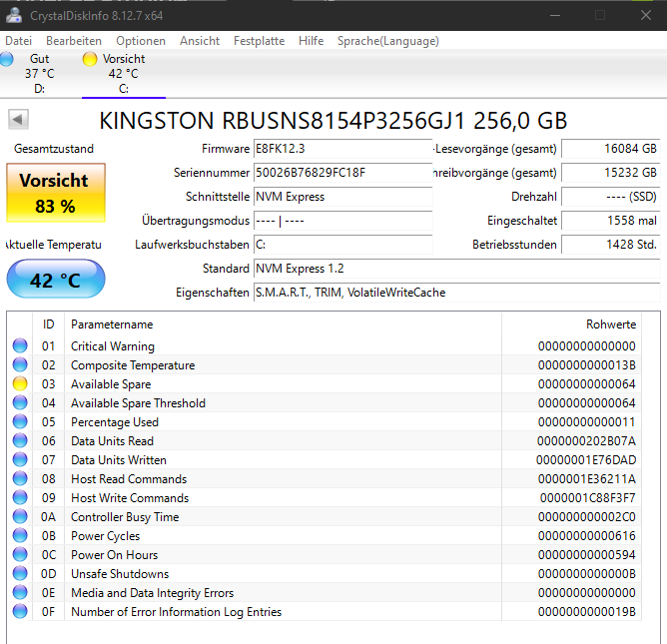Click status orb for Controller Busy Time
The image size is (667, 644).
[20, 516]
